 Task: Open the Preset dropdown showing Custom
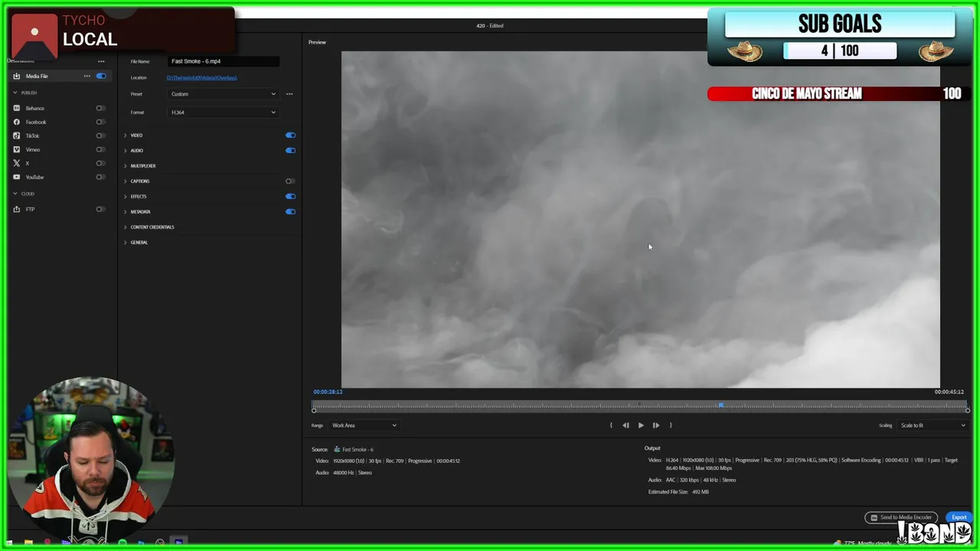(x=223, y=94)
